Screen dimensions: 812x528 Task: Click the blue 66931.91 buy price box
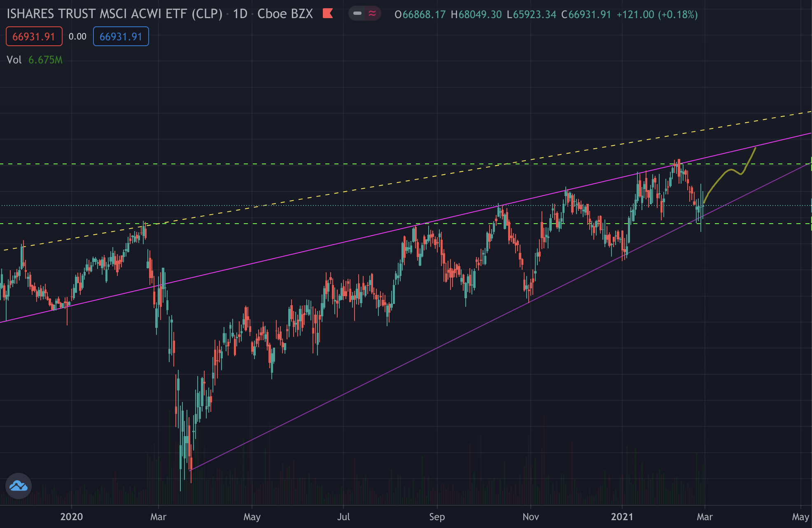coord(121,36)
